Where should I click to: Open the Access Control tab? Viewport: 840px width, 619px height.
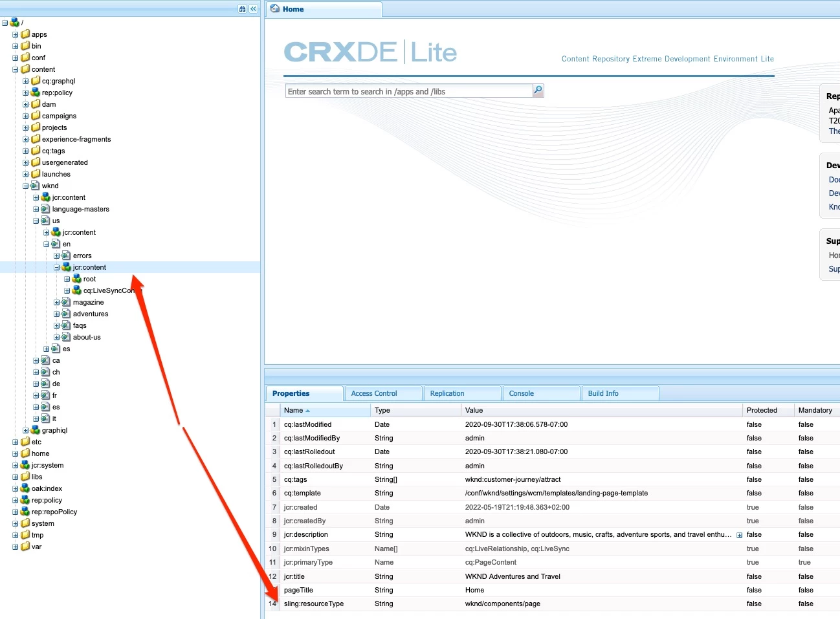click(383, 393)
